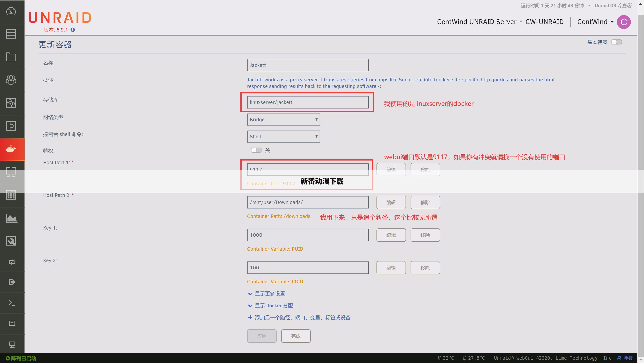Open the Users group sidebar icon
This screenshot has height=363, width=644.
pos(11,80)
